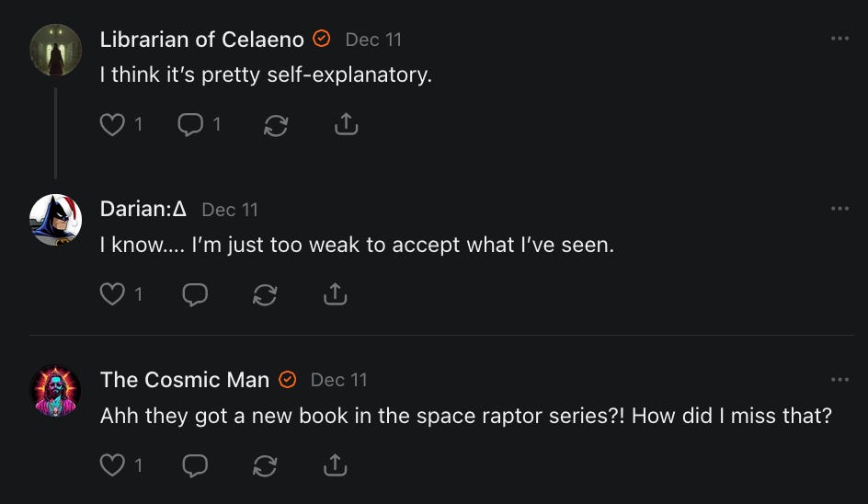This screenshot has height=504, width=868.
Task: Reply to Librarian of Celaeno's comment
Action: coord(190,124)
